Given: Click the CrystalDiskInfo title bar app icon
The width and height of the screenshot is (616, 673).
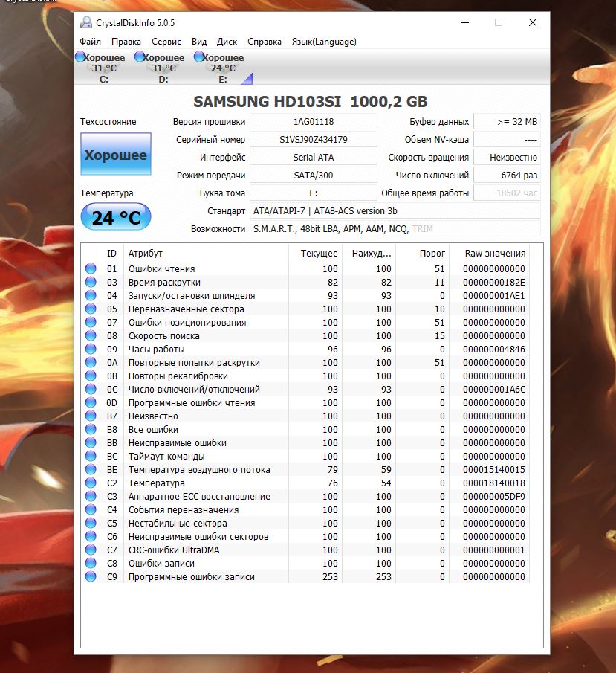Looking at the screenshot, I should tap(86, 22).
